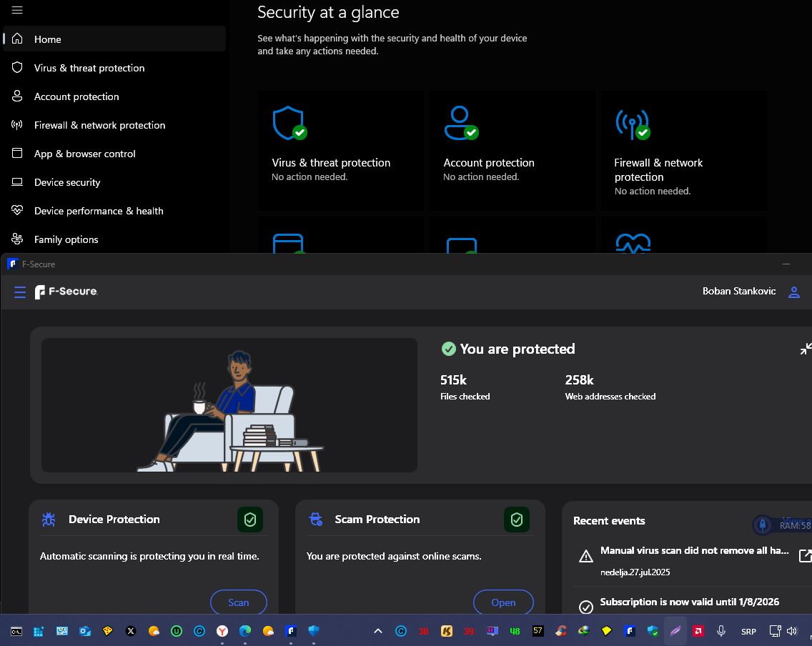Open the volume speaker tray icon

coord(792,631)
